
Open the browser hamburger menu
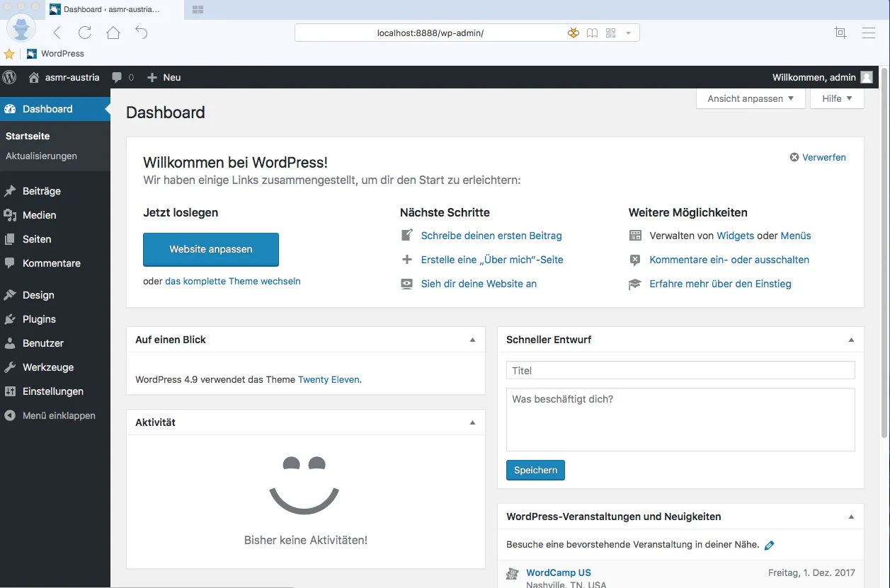(869, 33)
